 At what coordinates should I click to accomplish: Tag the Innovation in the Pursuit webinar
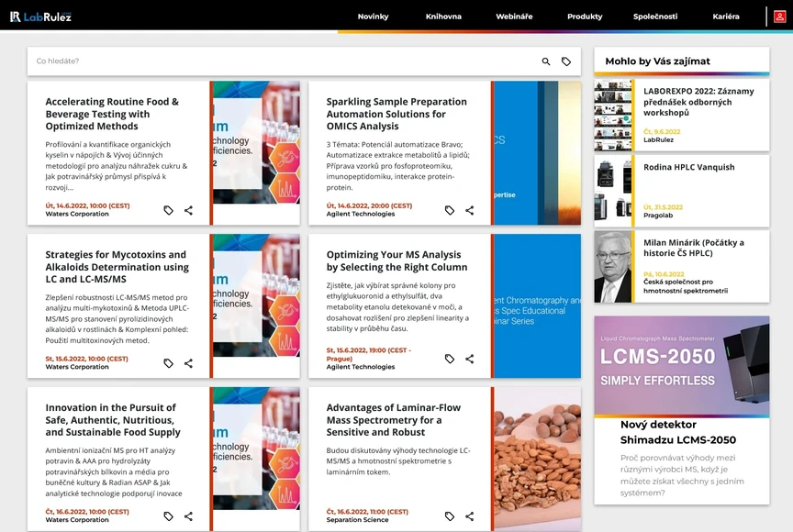coord(168,516)
